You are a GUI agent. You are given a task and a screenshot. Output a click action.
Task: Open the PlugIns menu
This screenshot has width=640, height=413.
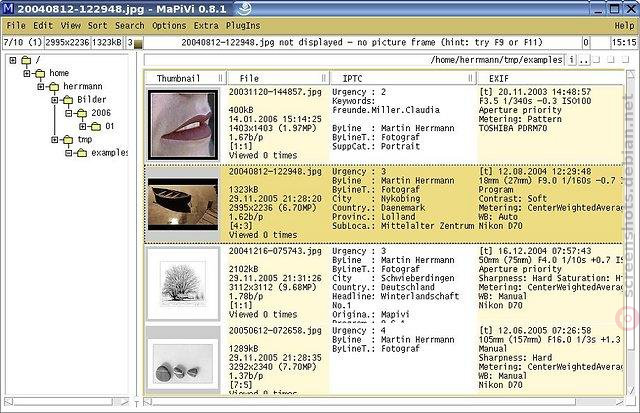[243, 26]
